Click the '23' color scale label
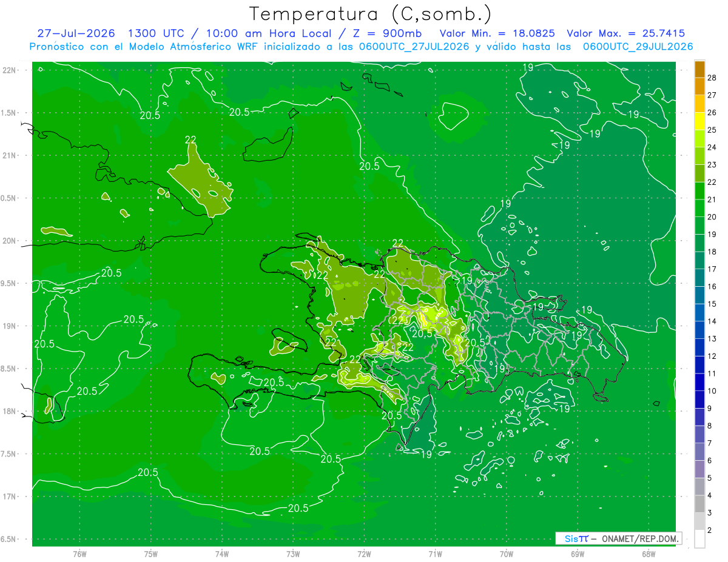 (713, 164)
